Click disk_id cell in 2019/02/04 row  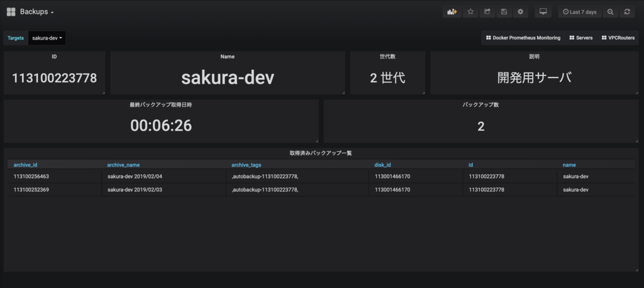point(416,176)
